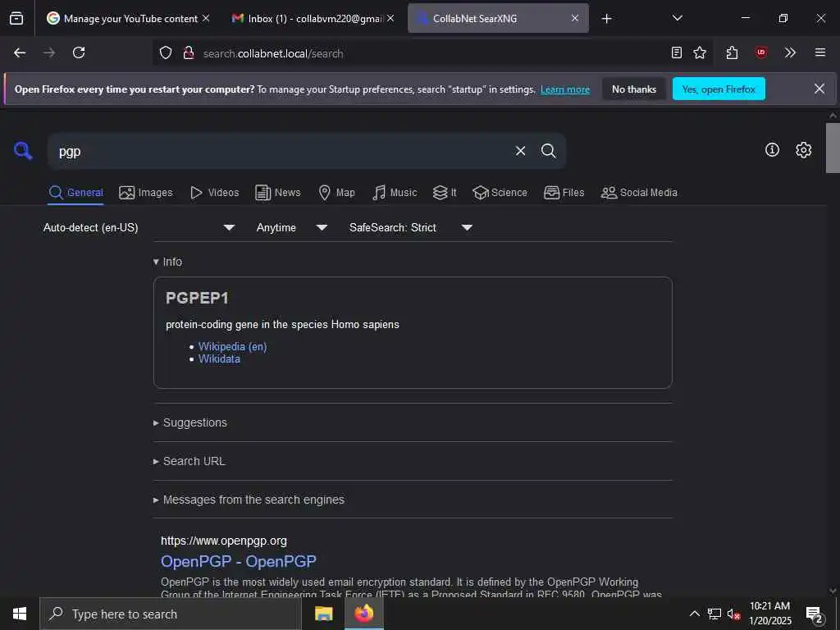Expand Messages from the search engines

click(x=249, y=500)
